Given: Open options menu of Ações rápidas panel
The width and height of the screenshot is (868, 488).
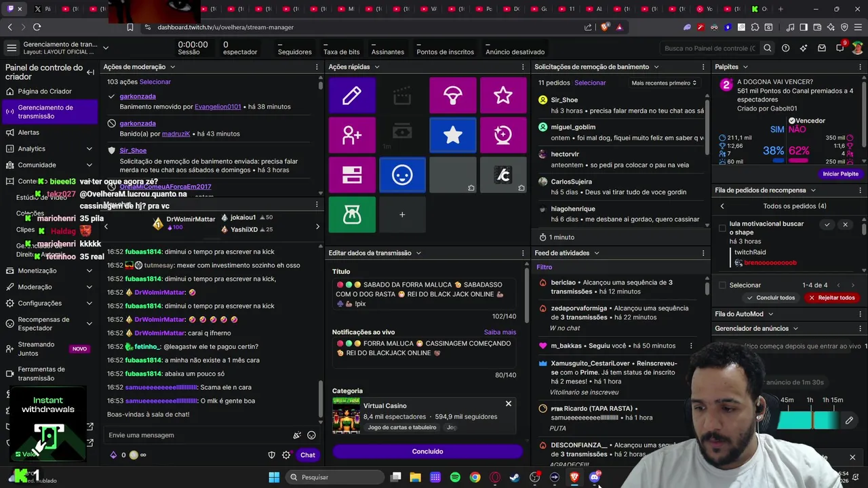Looking at the screenshot, I should (523, 67).
